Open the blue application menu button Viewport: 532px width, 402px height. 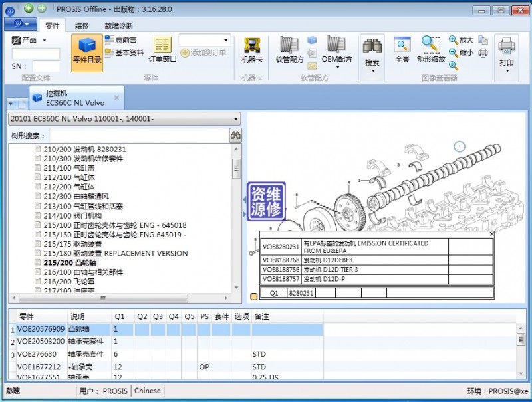pyautogui.click(x=21, y=24)
